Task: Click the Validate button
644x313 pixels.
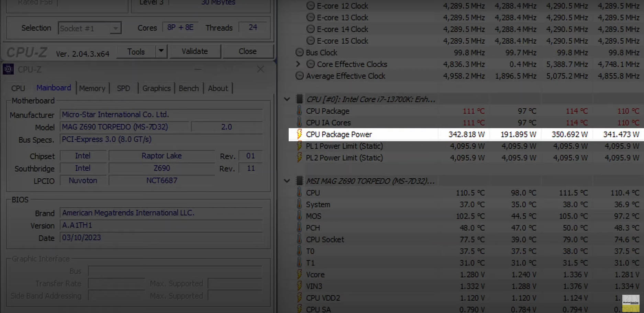Action: [x=195, y=52]
